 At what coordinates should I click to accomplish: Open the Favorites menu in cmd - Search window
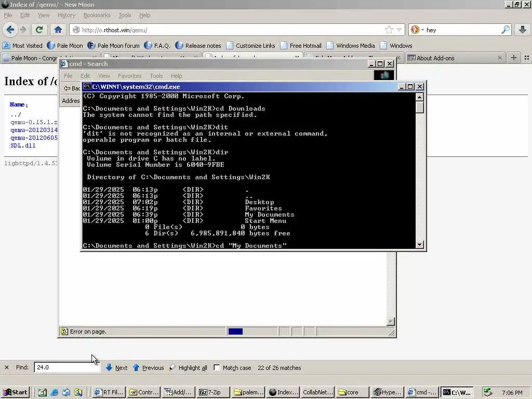tap(129, 76)
